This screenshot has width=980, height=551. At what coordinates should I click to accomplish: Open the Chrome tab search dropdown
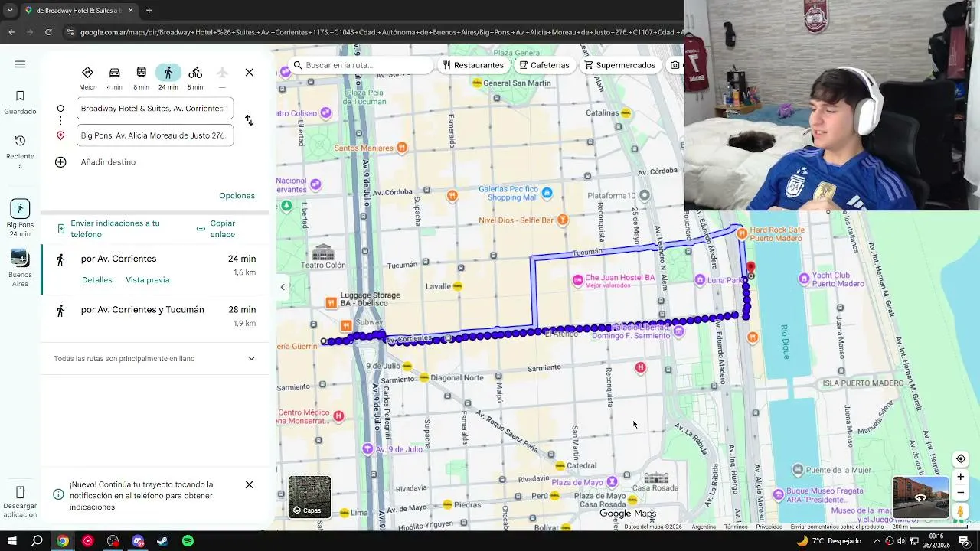coord(10,11)
